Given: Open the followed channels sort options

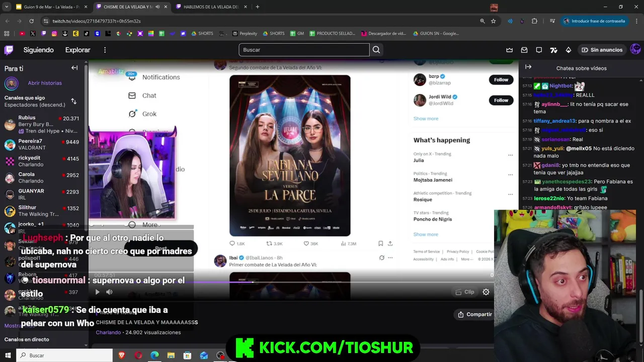Looking at the screenshot, I should tap(73, 101).
